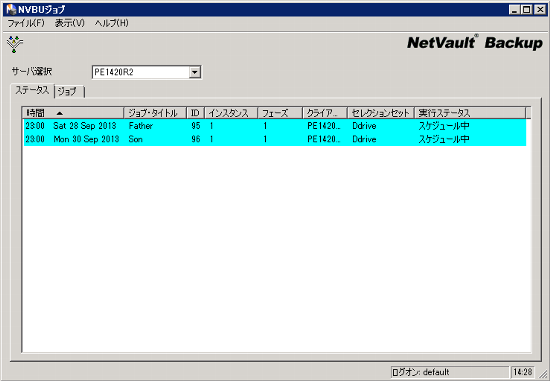Open the 表示(V) menu

tap(69, 23)
